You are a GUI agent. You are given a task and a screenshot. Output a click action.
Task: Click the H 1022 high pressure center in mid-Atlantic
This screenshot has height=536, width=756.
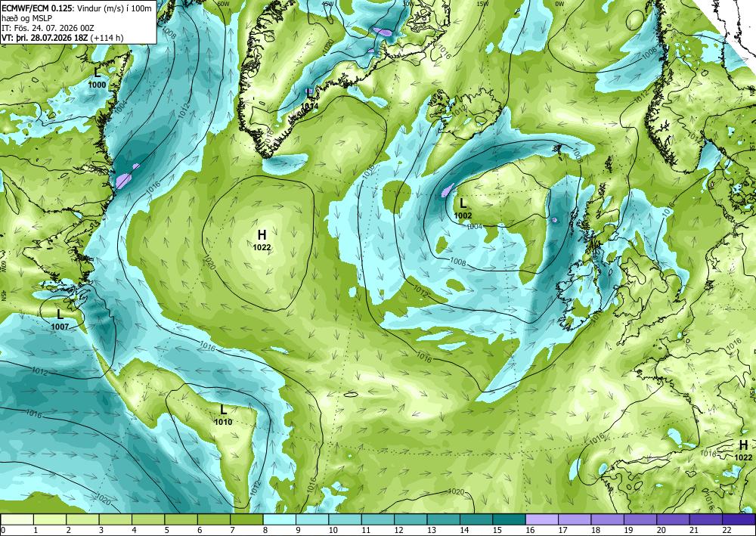point(262,240)
